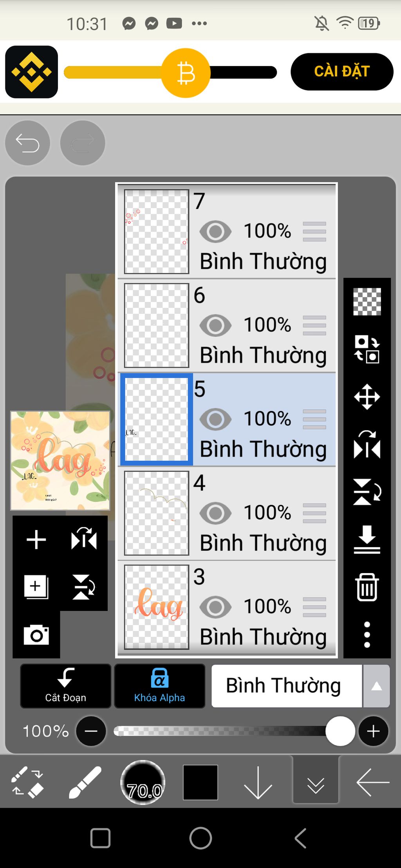Toggle visibility of layer 3 lag text
The height and width of the screenshot is (868, 401).
[x=215, y=607]
